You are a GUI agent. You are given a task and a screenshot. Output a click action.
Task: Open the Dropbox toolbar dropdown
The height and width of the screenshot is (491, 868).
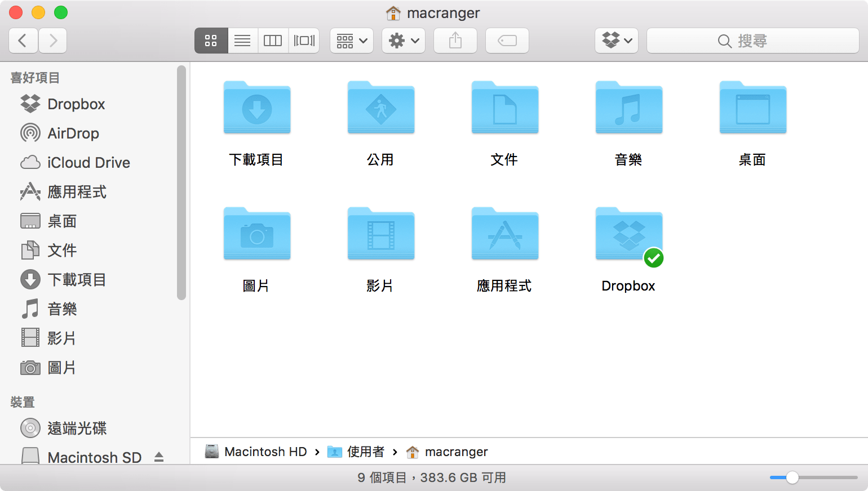616,40
